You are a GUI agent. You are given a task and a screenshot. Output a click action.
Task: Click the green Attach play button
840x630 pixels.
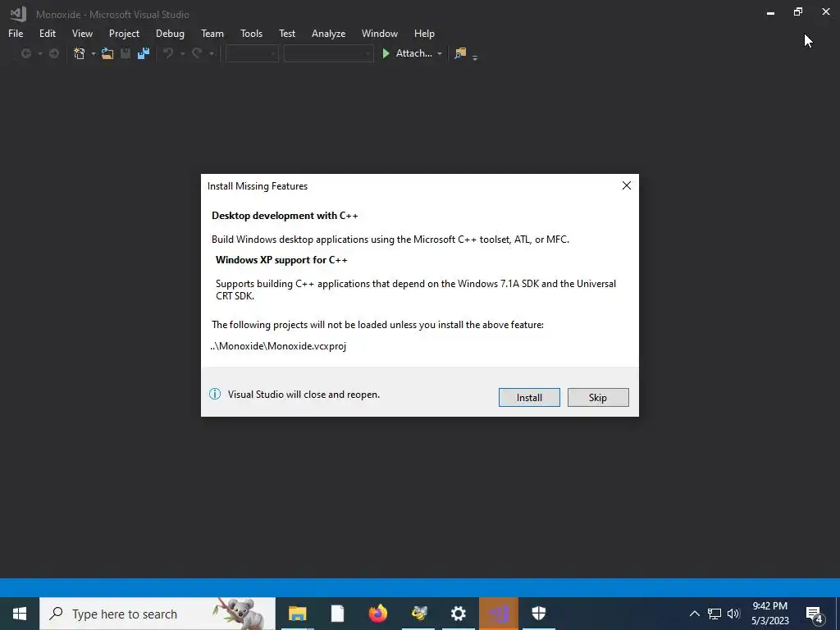pos(386,53)
